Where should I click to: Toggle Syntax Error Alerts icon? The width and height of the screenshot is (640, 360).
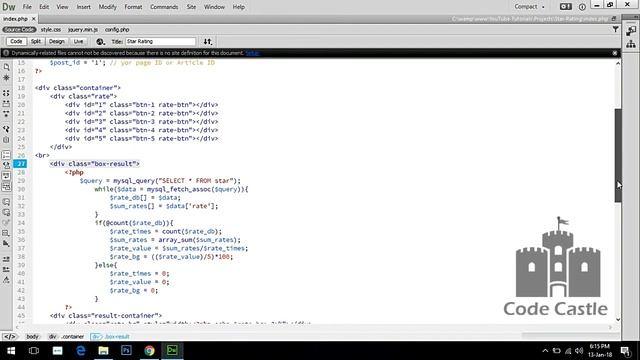(x=6, y=187)
